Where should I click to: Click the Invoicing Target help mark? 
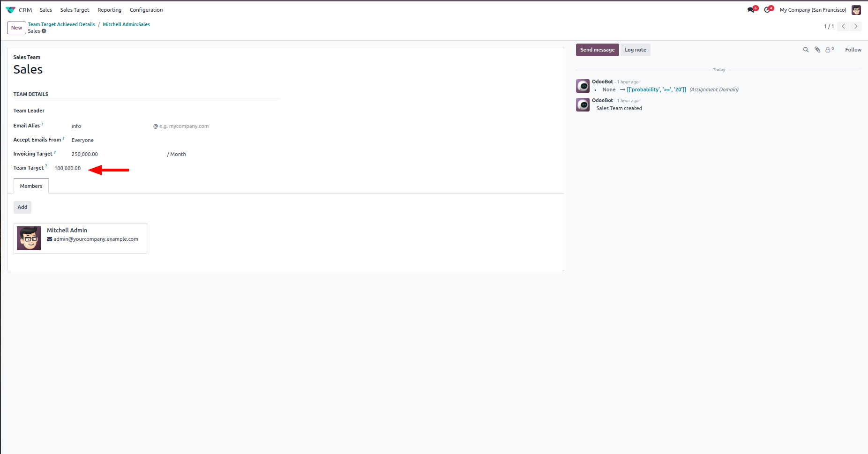[x=55, y=152]
